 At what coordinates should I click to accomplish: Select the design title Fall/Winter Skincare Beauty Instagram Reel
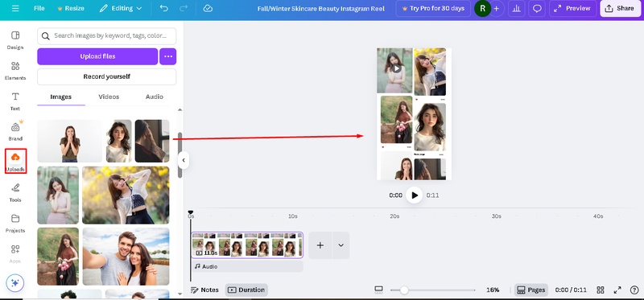point(320,9)
